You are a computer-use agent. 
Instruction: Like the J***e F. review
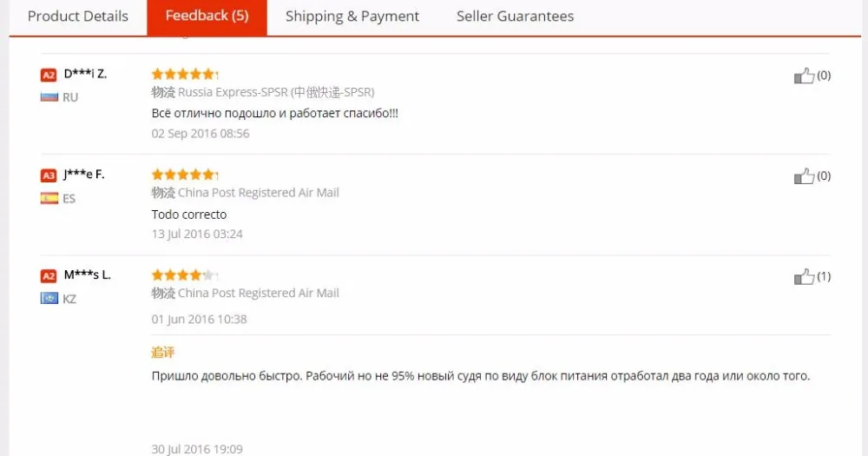point(805,177)
